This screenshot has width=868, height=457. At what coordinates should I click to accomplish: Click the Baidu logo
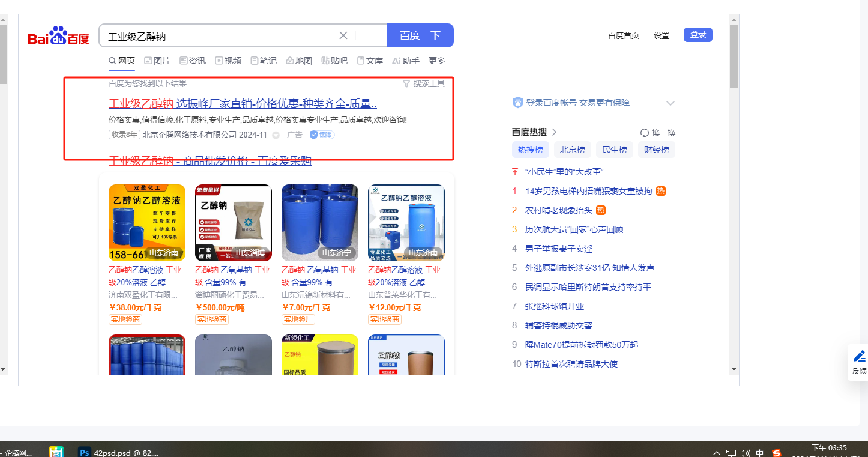tap(59, 36)
